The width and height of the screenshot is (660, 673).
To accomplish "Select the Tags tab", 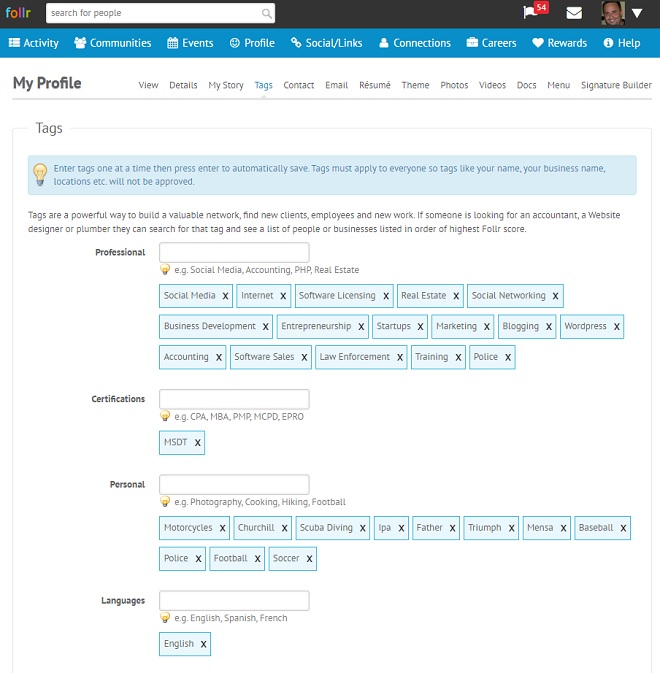I will click(263, 85).
